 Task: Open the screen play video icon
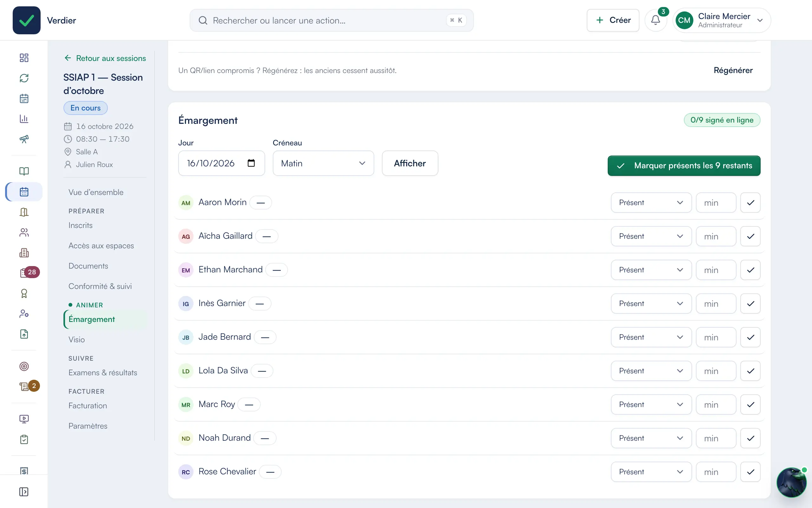click(24, 419)
